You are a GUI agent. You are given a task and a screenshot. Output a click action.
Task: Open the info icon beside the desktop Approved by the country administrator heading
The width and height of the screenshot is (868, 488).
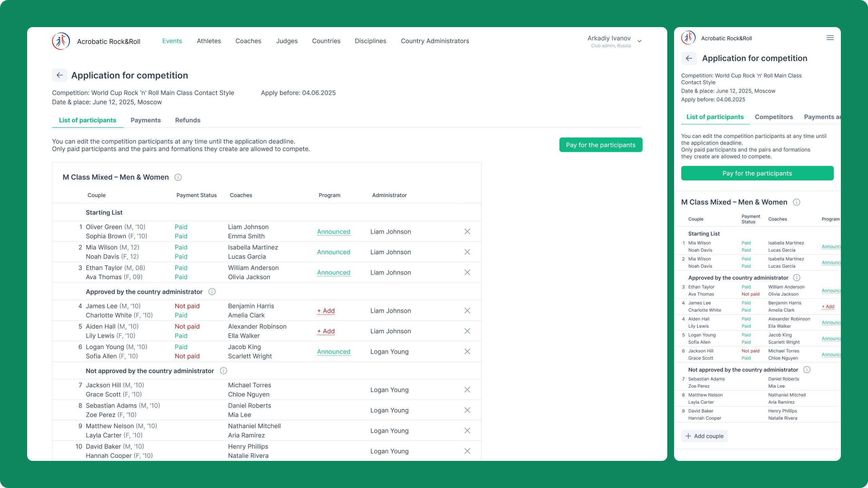click(212, 292)
